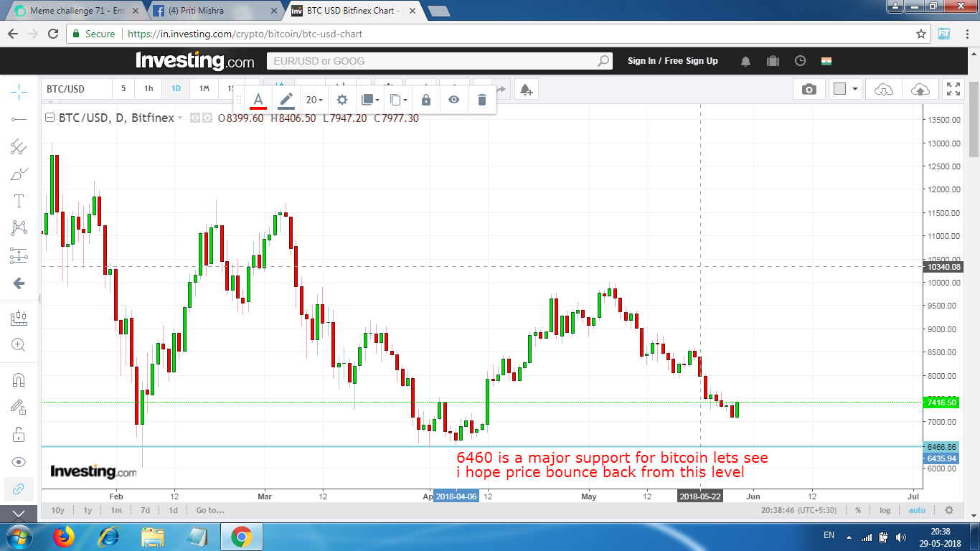Collapse the left drawing toolbar chevron
Image resolution: width=980 pixels, height=551 pixels.
click(19, 514)
